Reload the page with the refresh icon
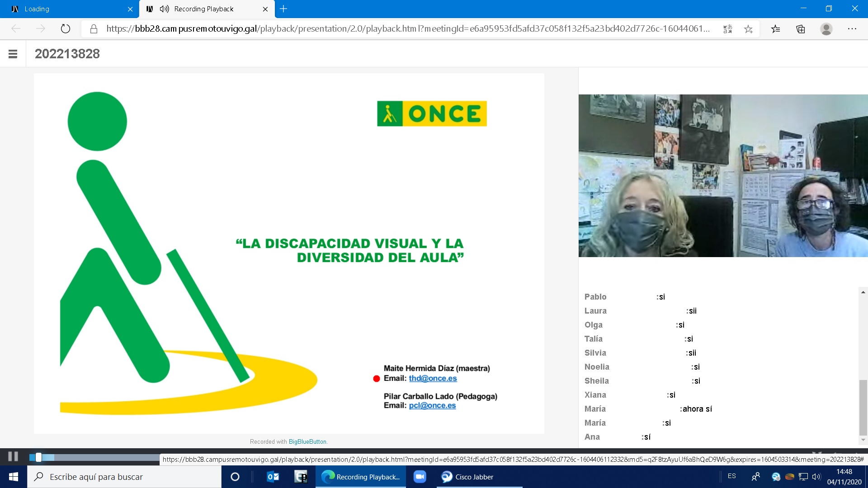Viewport: 868px width, 488px height. (66, 28)
